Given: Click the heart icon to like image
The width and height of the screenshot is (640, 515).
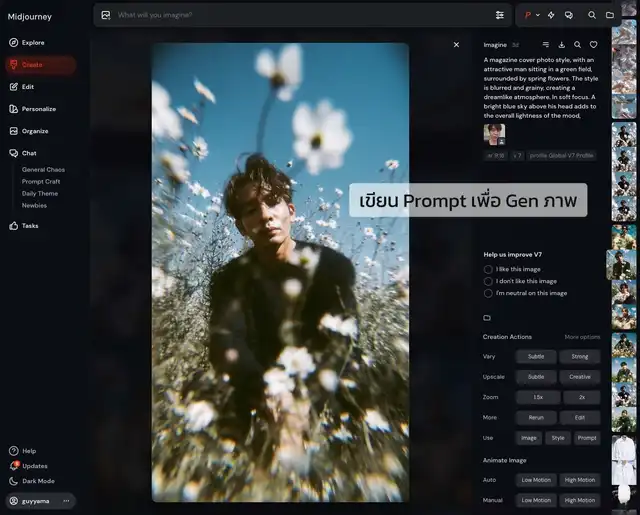Looking at the screenshot, I should click(x=593, y=45).
